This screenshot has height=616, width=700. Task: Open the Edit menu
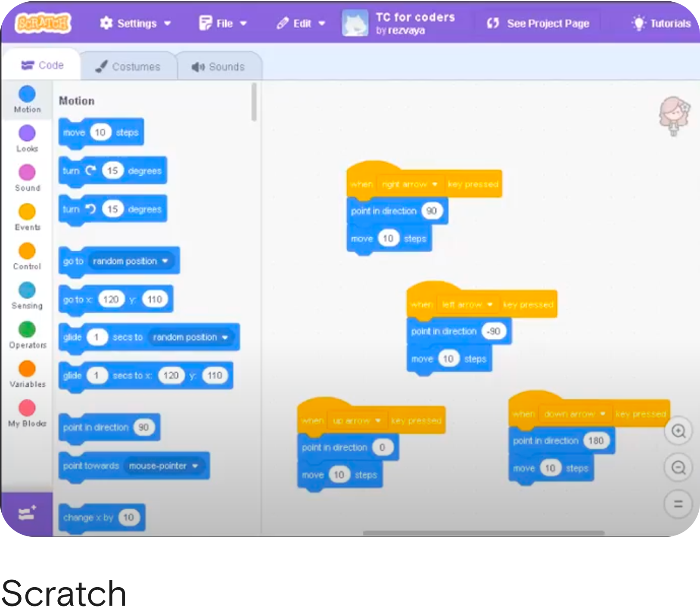[x=301, y=23]
